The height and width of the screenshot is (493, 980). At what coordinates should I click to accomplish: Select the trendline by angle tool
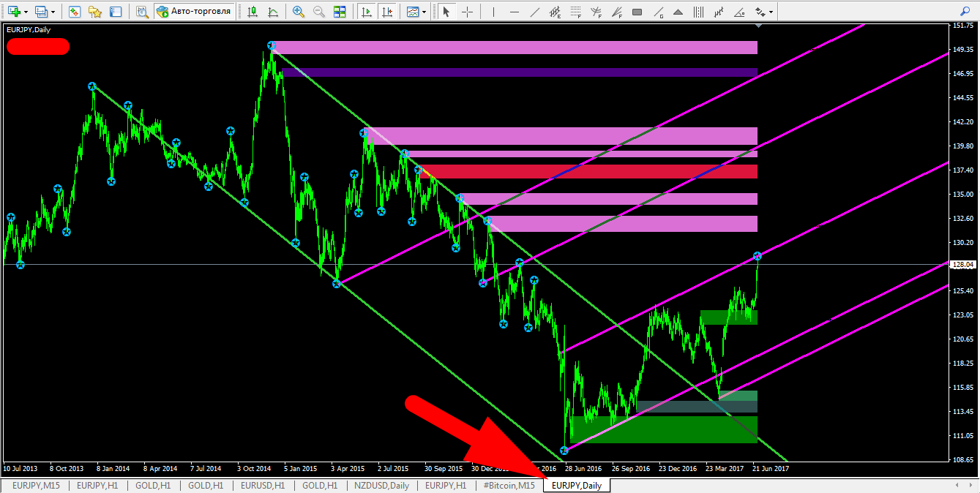[739, 12]
